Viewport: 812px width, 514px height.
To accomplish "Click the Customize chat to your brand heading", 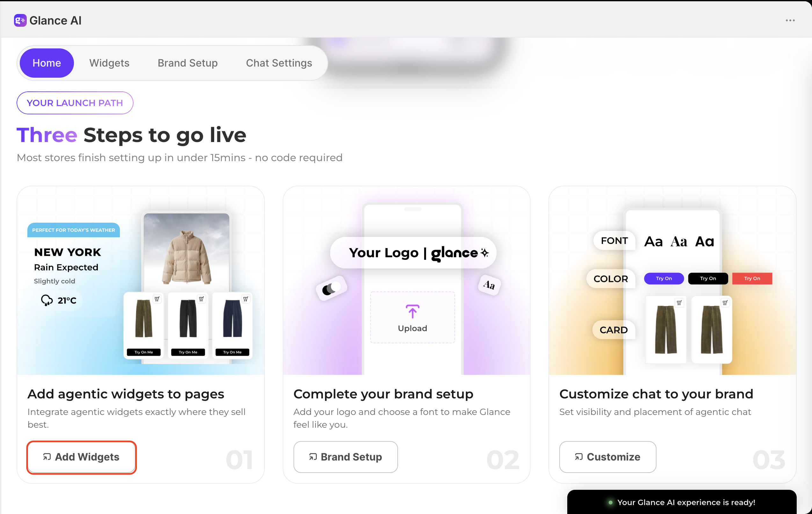I will (656, 394).
